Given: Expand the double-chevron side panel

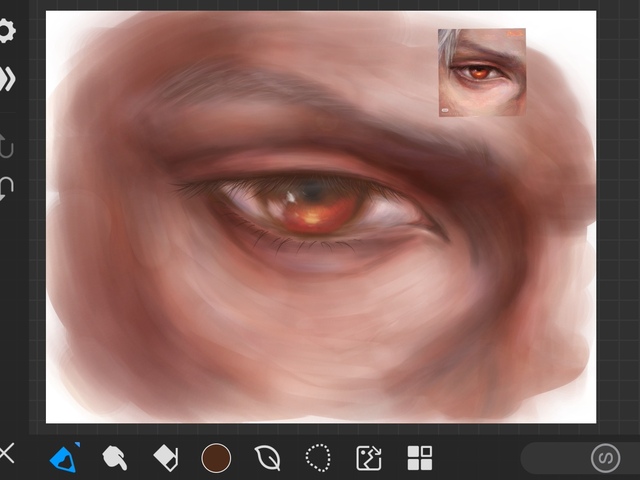Looking at the screenshot, I should point(7,80).
